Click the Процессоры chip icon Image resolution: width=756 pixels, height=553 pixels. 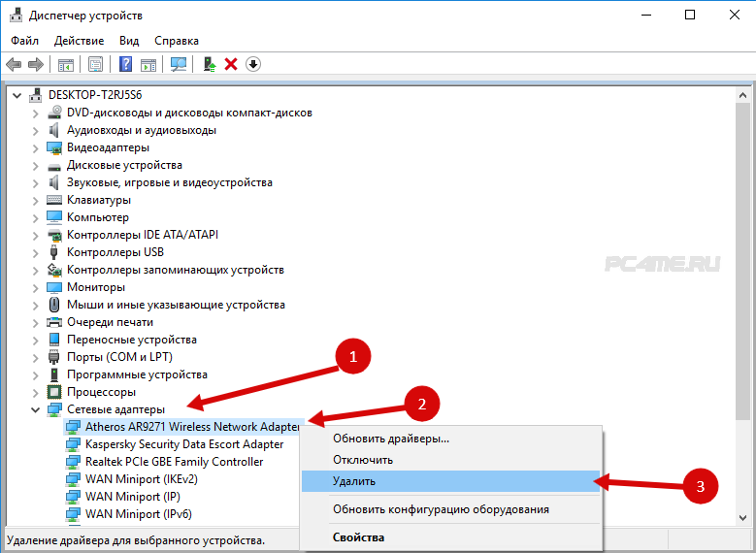coord(54,392)
